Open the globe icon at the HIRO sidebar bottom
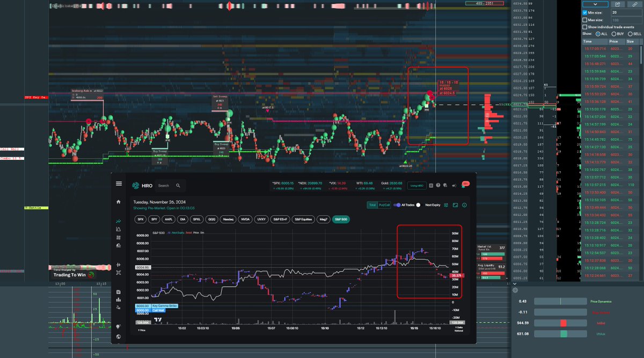Viewport: 644px width, 358px height. click(x=119, y=337)
